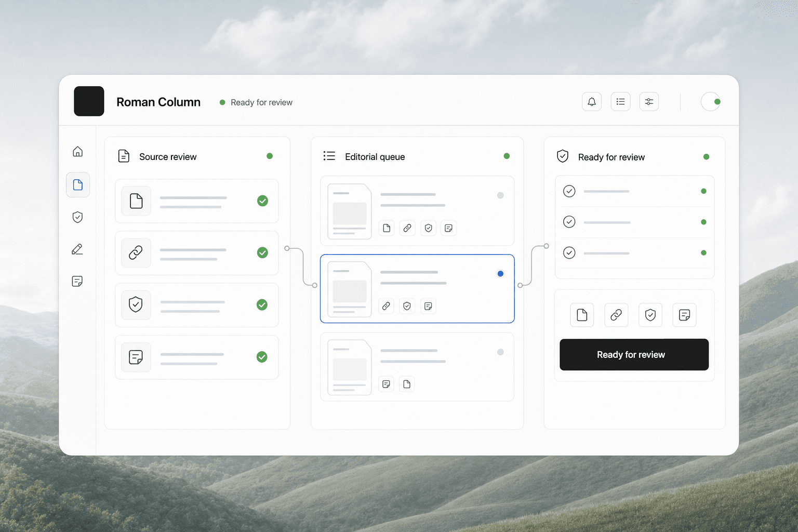Image resolution: width=798 pixels, height=532 pixels.
Task: Click the shield icon beside Ready for review heading
Action: click(563, 156)
